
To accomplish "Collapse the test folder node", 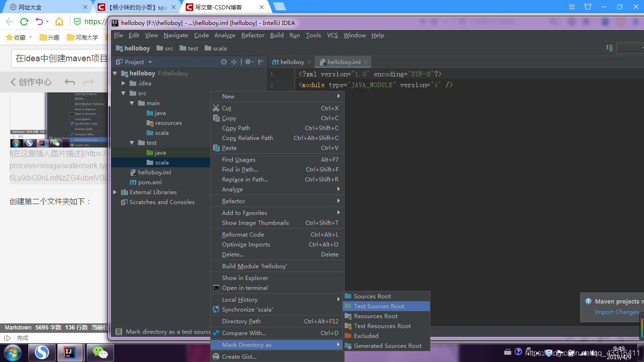I will (x=132, y=143).
